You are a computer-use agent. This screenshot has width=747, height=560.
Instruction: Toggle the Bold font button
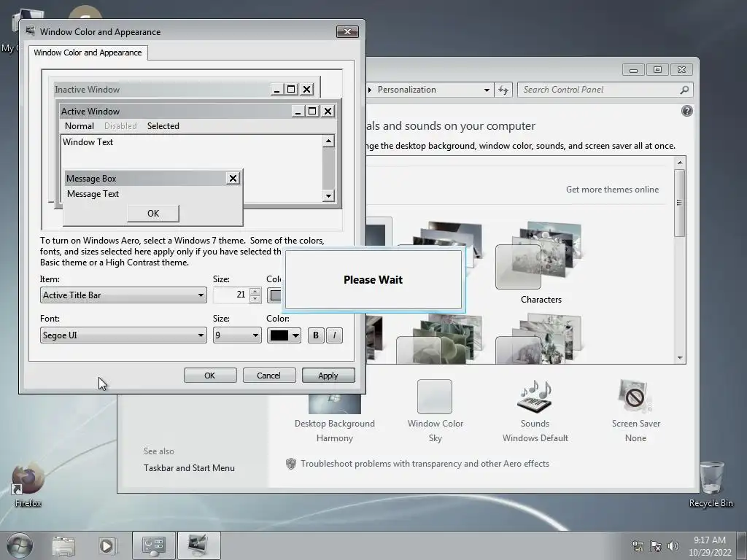point(315,335)
